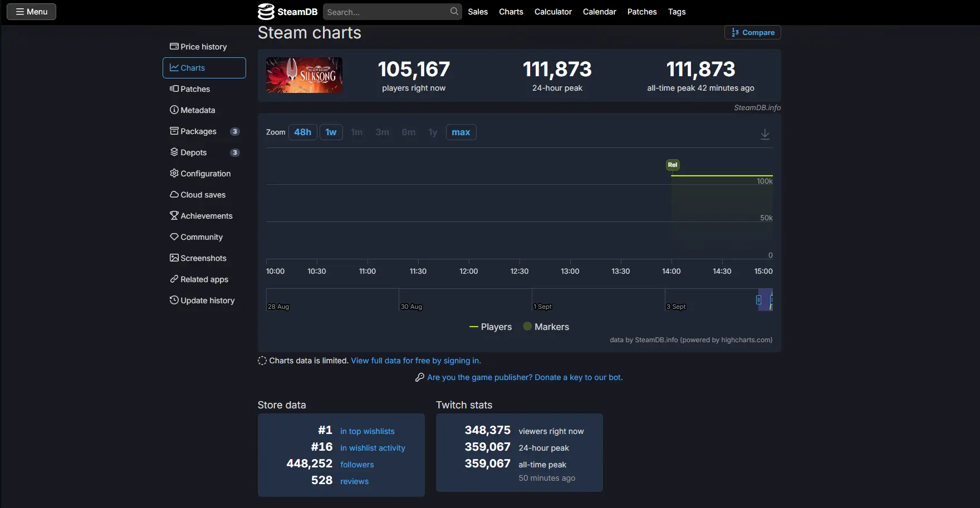Set chart zoom to 48h

click(302, 132)
